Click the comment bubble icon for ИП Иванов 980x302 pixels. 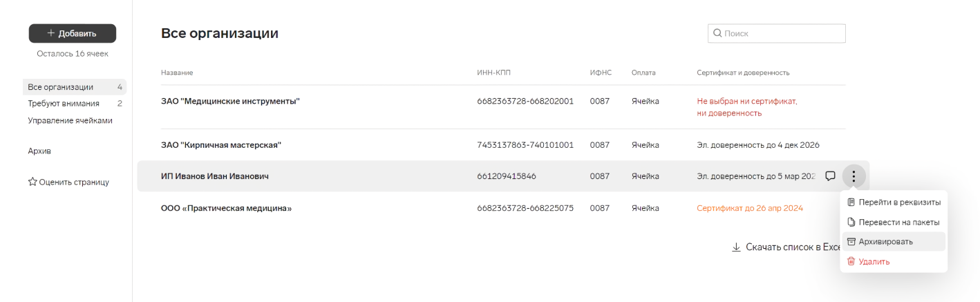pyautogui.click(x=831, y=176)
